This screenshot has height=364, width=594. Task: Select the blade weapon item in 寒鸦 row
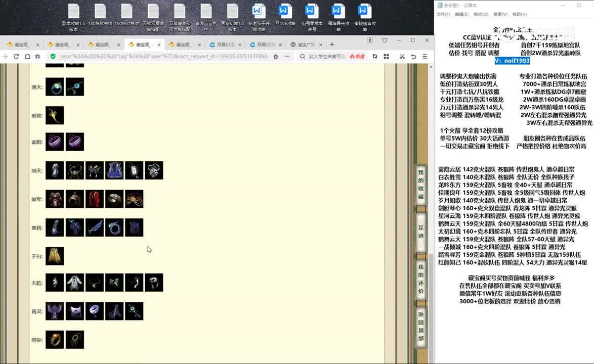94,227
